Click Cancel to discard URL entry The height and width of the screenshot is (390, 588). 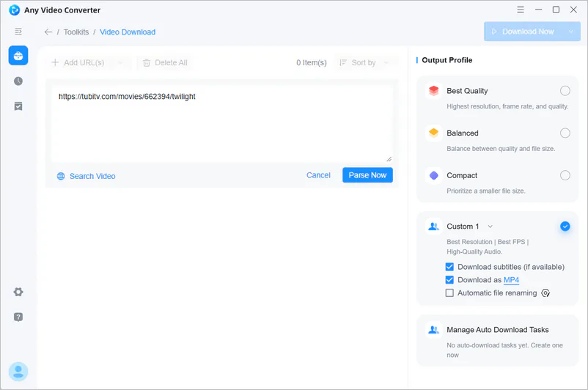click(x=318, y=175)
